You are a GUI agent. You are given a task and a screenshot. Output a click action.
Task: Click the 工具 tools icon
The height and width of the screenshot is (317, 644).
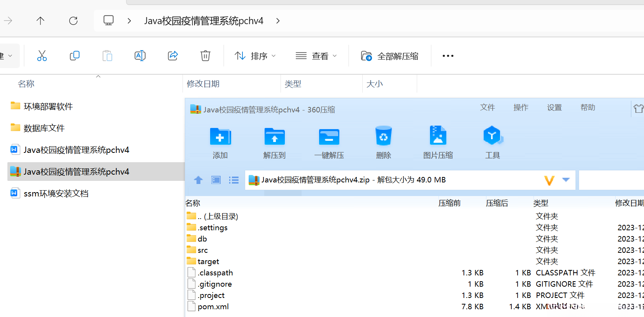[493, 142]
